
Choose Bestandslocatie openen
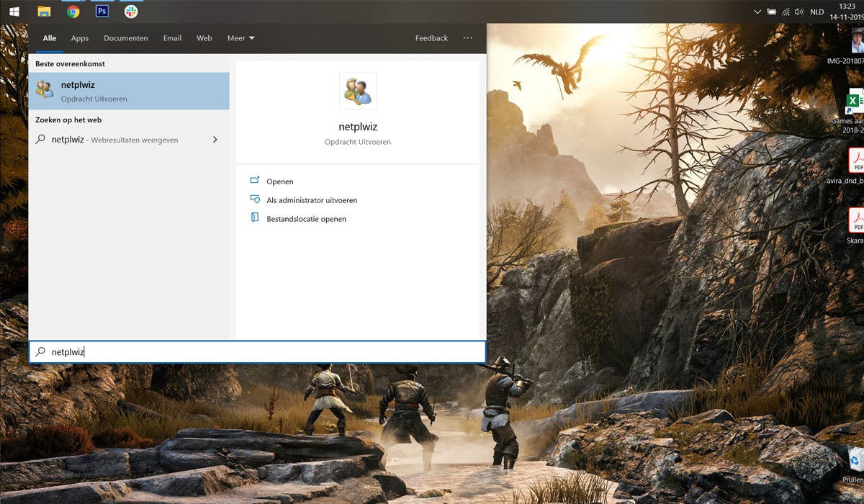(x=306, y=219)
